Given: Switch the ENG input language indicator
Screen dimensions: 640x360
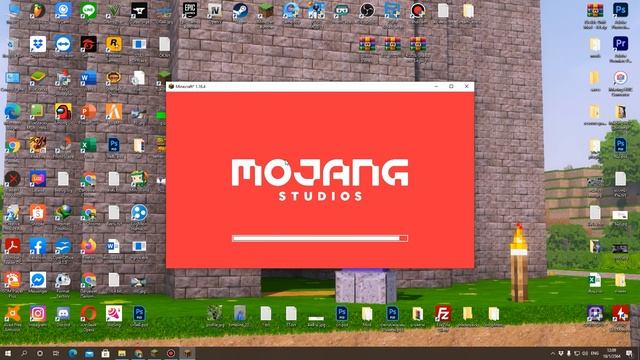Looking at the screenshot, I should 595,353.
